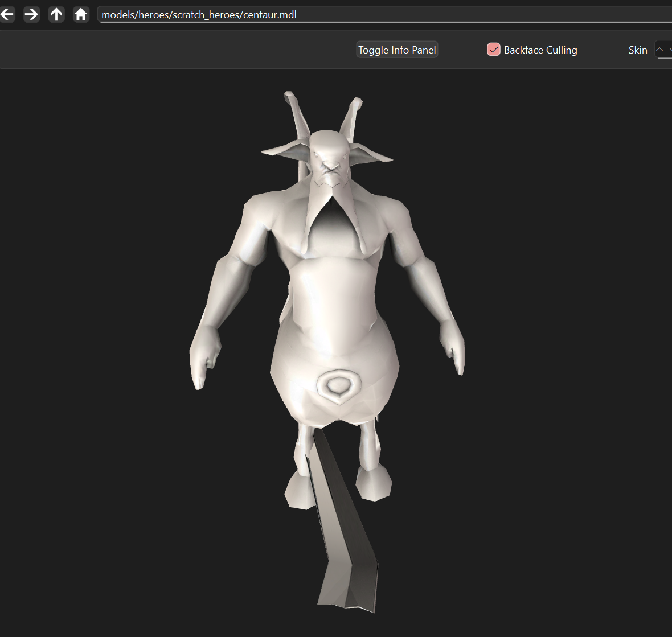Click the Toggle Info Panel button
Screen dimensions: 672x637
[x=397, y=50]
